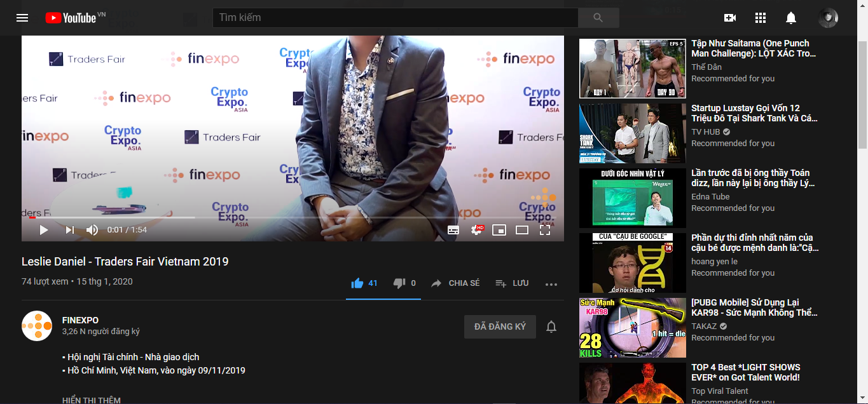Open Edna Tube physics teacher thumbnail

tap(633, 198)
